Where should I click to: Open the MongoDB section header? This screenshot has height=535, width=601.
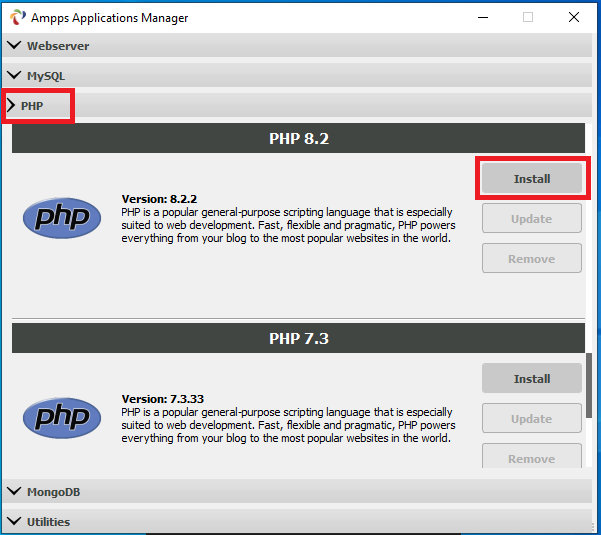(x=297, y=491)
